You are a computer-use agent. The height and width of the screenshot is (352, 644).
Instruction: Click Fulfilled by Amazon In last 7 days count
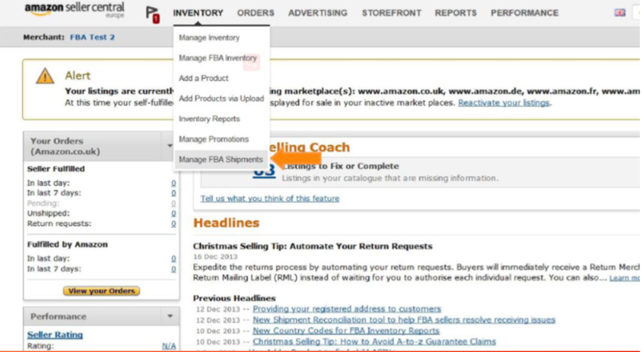tap(174, 269)
